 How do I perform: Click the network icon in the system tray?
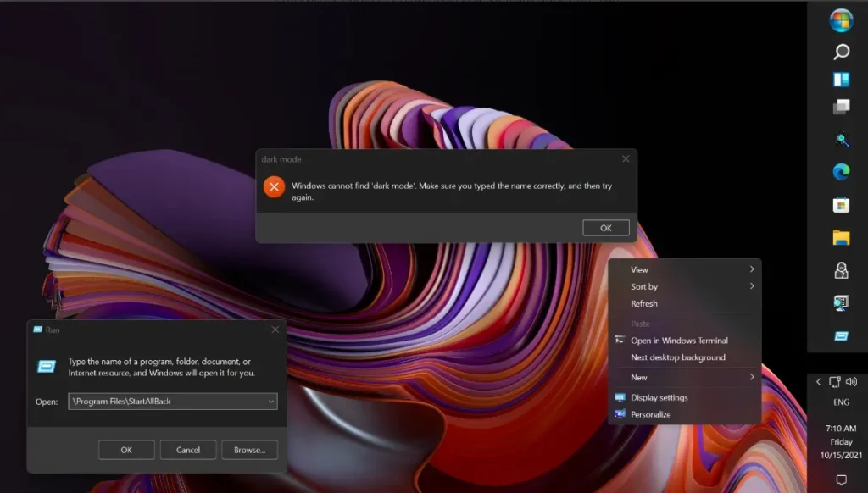point(835,383)
